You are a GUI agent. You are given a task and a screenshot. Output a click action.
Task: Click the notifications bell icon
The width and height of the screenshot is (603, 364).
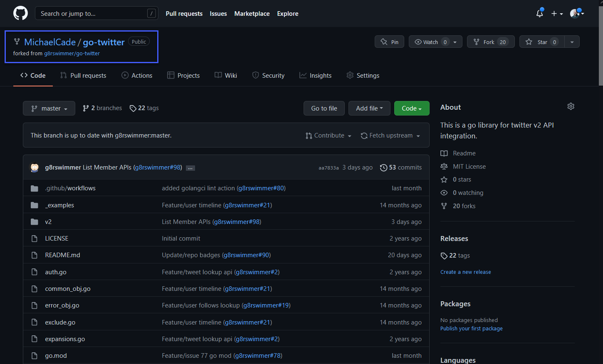click(539, 13)
